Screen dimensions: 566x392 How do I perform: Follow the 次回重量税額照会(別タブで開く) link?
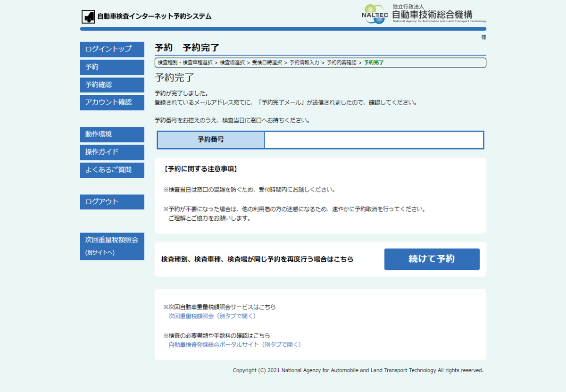click(212, 316)
